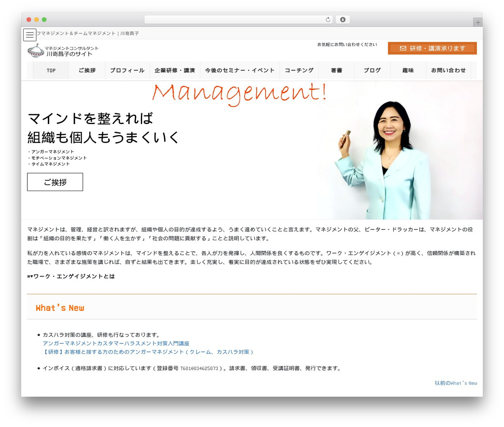Select 著書 in the navigation bar

click(x=337, y=71)
